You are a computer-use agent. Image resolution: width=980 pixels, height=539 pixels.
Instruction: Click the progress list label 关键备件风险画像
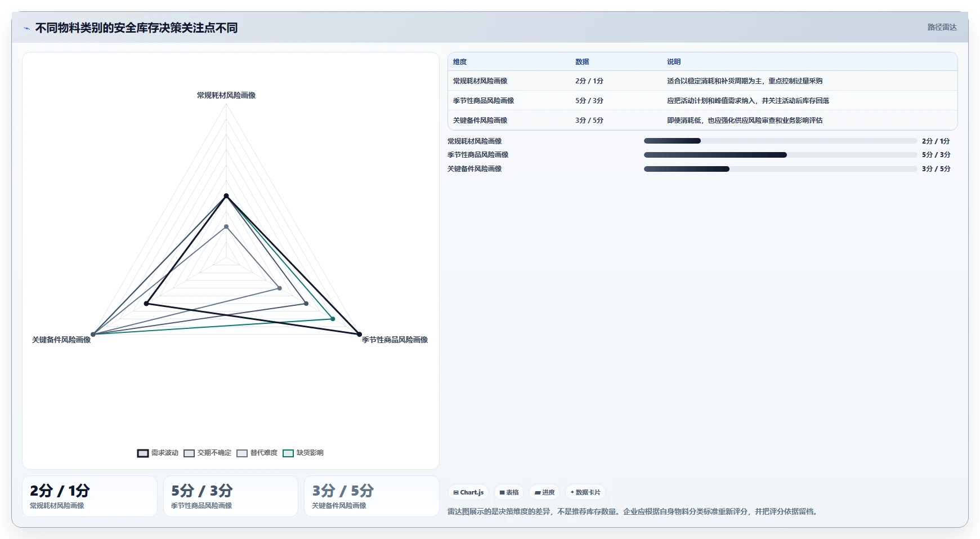[475, 169]
